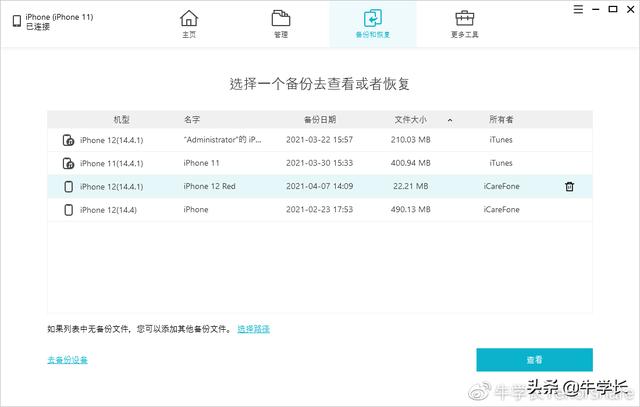The image size is (640, 407).
Task: Click the phone icon in iPhone 12 Red row
Action: [69, 187]
